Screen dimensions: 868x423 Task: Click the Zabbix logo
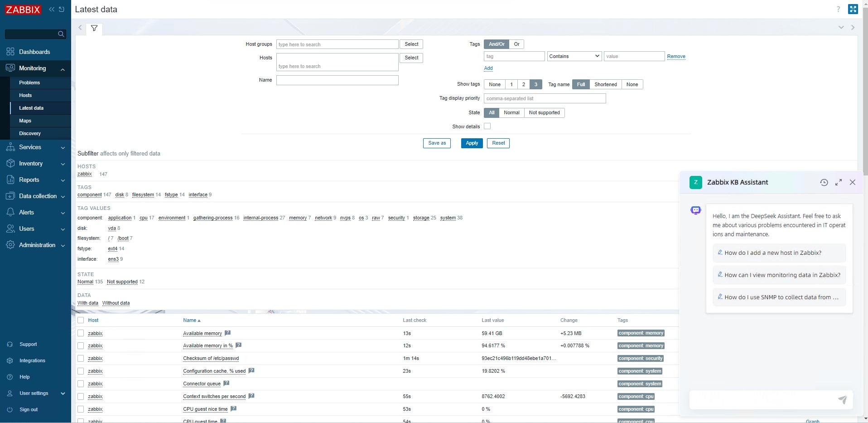click(x=23, y=10)
